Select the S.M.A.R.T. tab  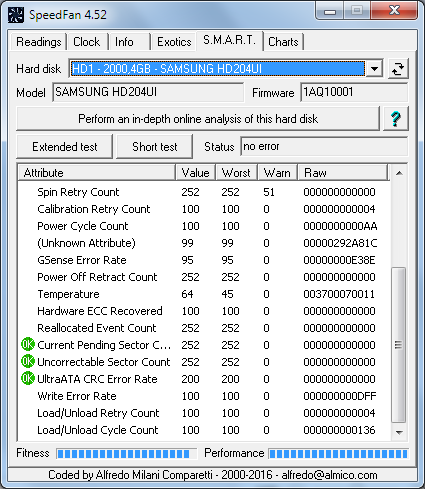tap(230, 40)
